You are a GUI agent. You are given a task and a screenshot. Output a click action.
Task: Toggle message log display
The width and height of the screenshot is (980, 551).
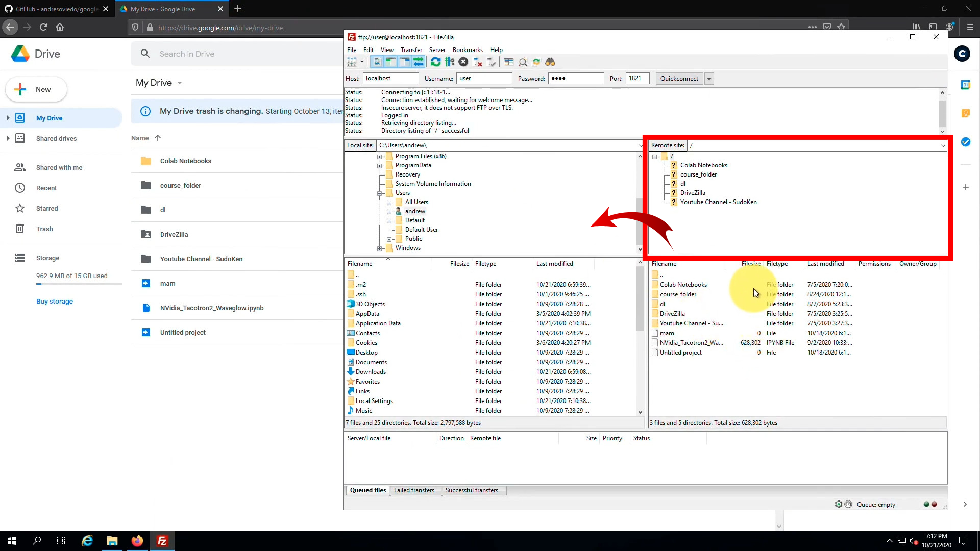pos(377,62)
